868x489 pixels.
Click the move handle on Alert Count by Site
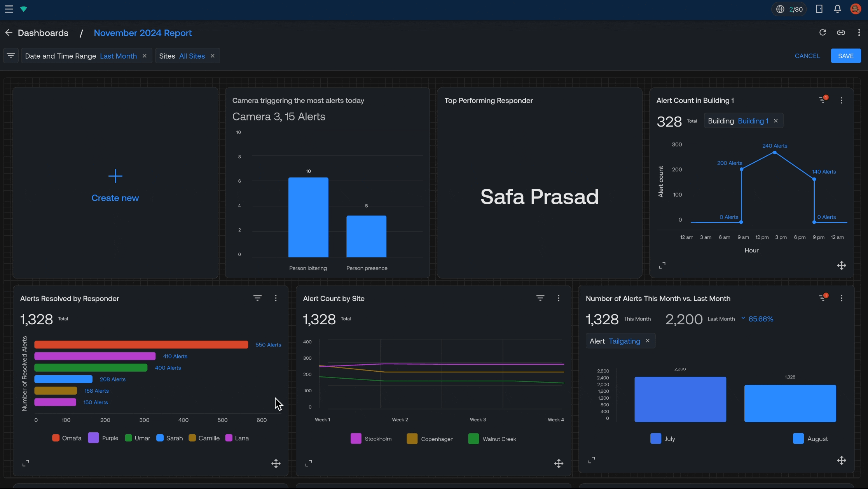[x=559, y=463]
